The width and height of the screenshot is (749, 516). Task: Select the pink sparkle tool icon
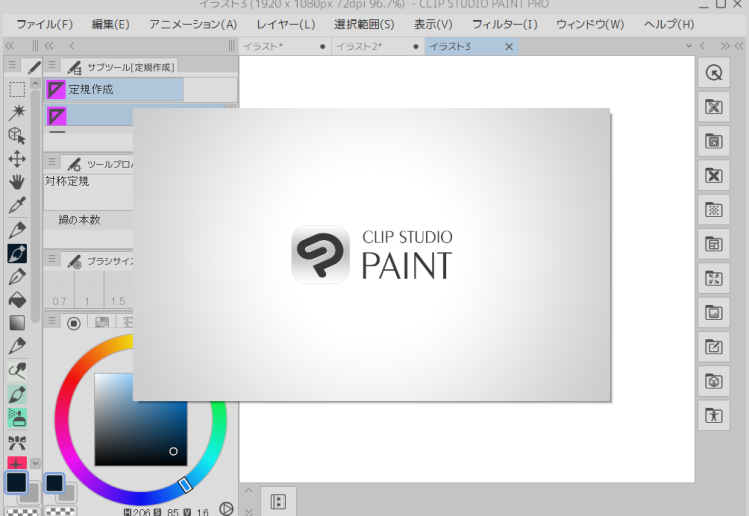tap(17, 462)
